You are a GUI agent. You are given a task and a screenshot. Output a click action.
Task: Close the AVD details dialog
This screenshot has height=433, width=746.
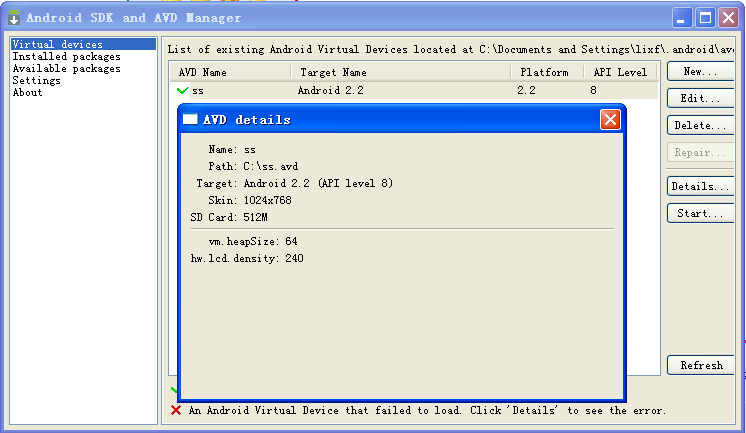tap(610, 119)
